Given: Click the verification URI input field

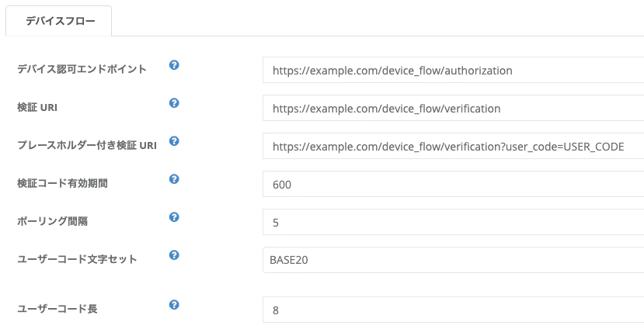Looking at the screenshot, I should point(454,109).
